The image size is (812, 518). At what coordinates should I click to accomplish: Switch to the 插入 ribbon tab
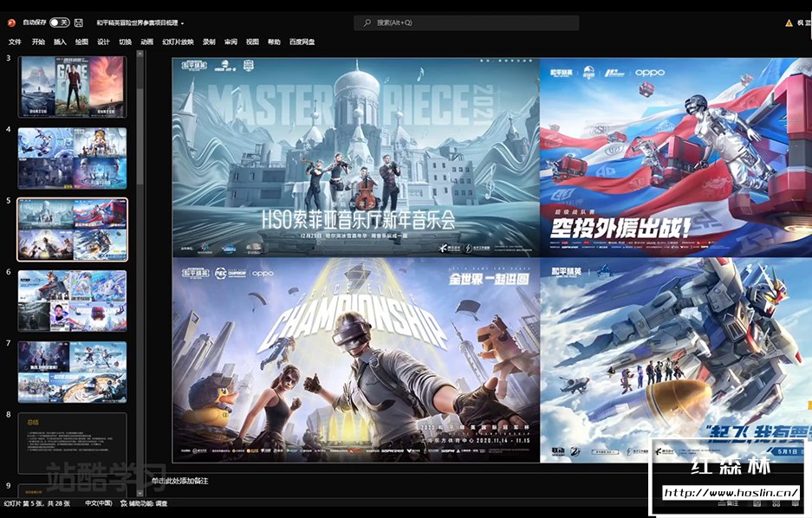coord(60,42)
